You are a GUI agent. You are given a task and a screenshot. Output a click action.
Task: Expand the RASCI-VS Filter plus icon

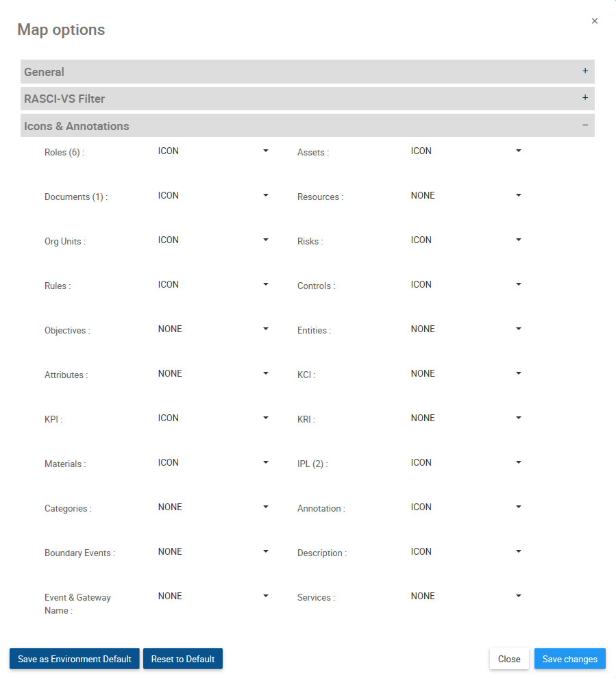pyautogui.click(x=584, y=98)
